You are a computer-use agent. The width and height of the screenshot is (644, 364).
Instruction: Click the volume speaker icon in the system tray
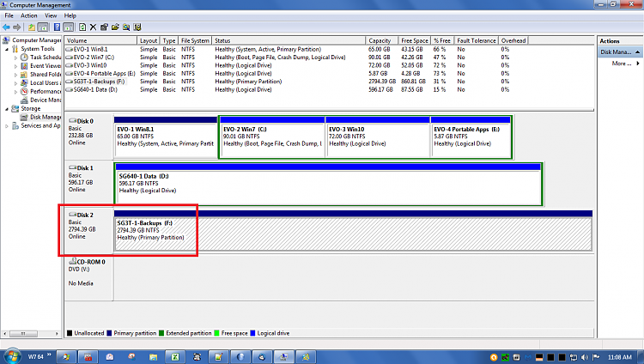tap(585, 357)
